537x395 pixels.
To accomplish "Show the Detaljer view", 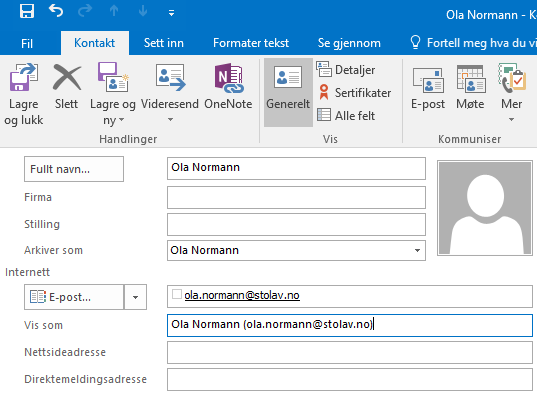I will [346, 70].
